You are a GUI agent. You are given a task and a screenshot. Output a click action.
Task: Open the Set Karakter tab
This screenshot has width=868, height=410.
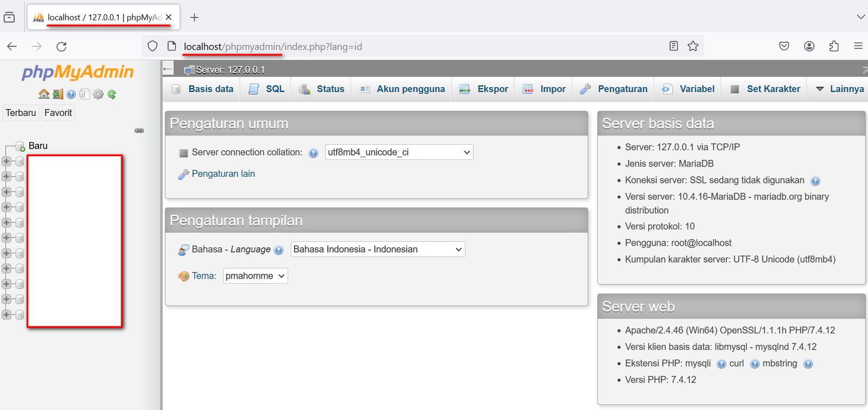pos(765,89)
